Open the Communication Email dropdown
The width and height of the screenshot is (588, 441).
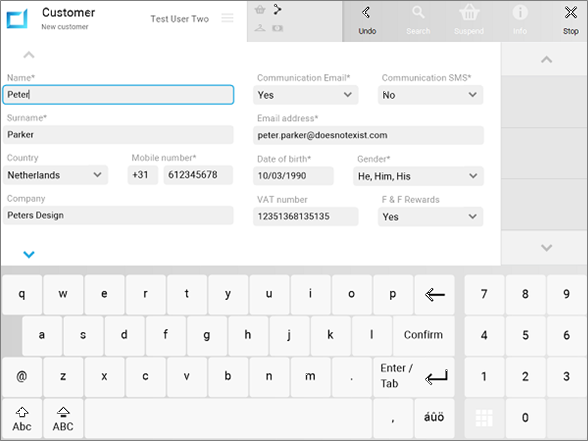tap(306, 95)
